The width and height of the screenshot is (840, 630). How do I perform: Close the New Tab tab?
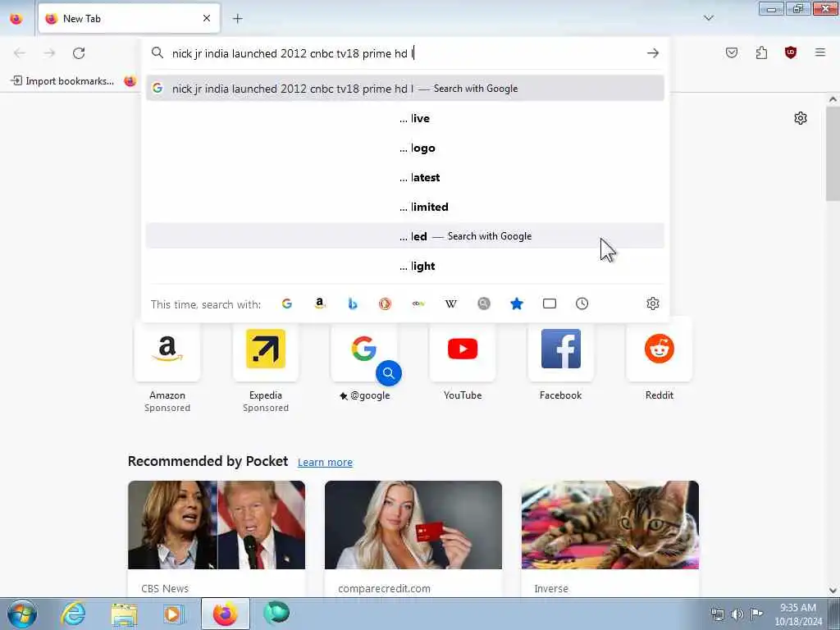207,18
